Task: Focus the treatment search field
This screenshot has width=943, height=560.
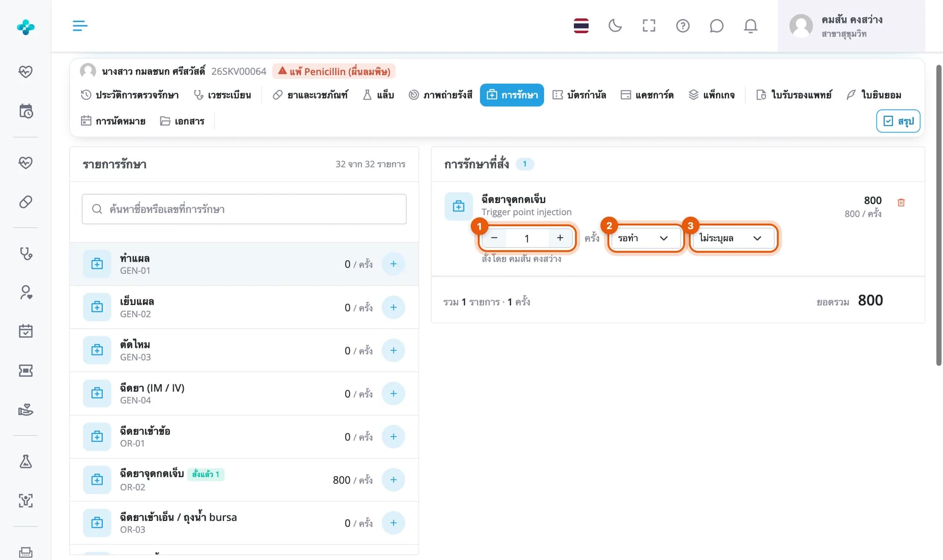Action: point(244,209)
